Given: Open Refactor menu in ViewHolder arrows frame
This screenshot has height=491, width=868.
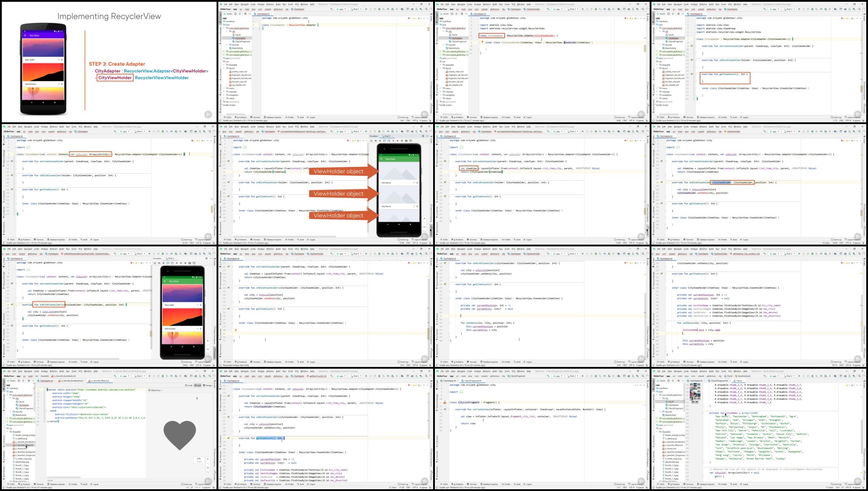Looking at the screenshot, I should (270, 127).
